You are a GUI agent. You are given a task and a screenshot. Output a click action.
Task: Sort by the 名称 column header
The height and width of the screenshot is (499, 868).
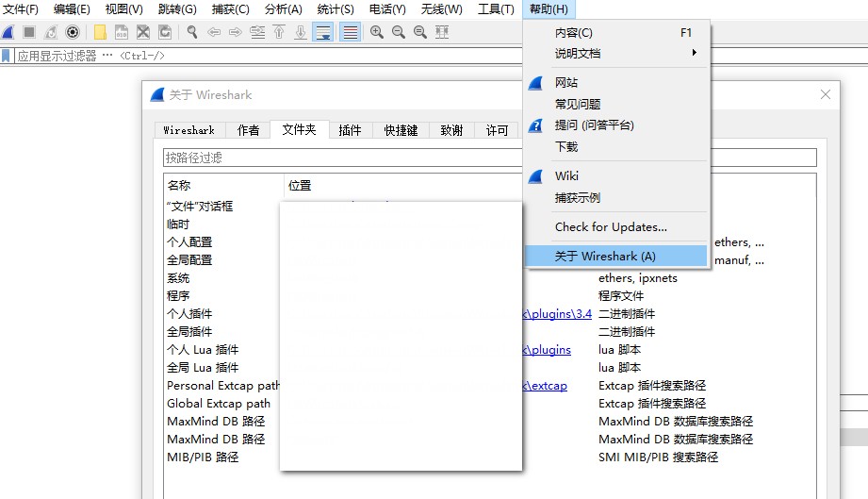[x=223, y=186]
